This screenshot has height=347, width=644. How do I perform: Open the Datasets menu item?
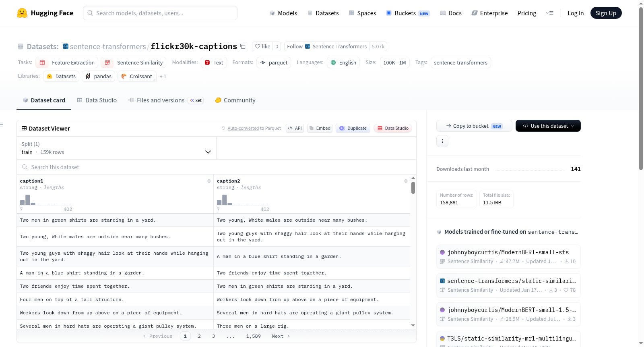[323, 13]
